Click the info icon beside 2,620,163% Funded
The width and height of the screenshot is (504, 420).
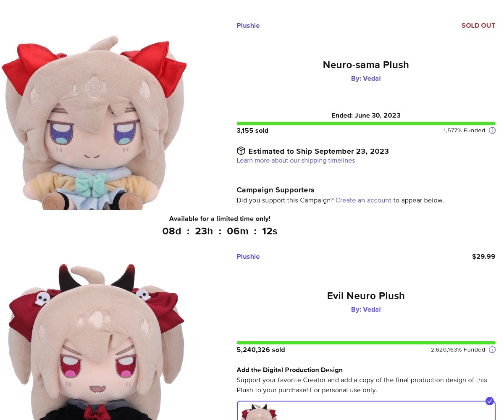click(492, 350)
